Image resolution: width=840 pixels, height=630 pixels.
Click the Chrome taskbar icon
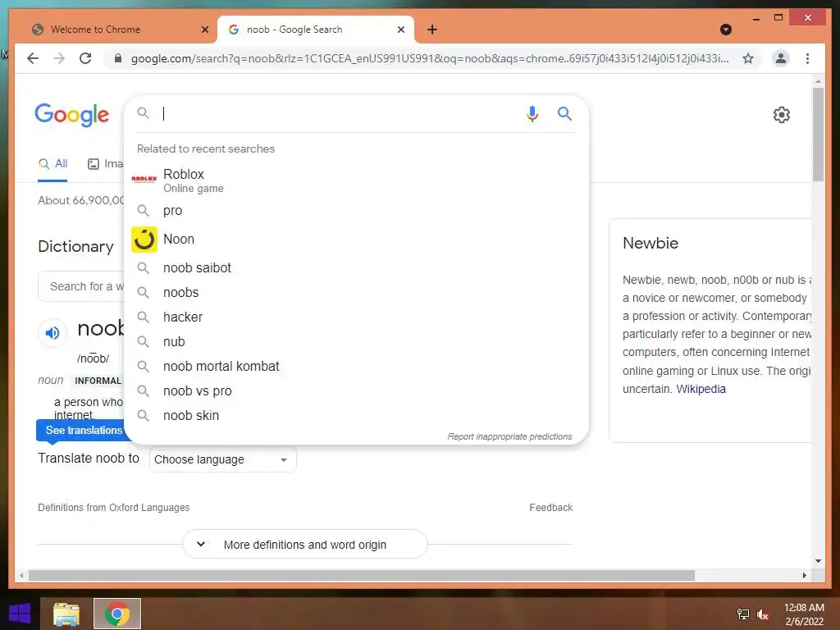click(x=117, y=614)
